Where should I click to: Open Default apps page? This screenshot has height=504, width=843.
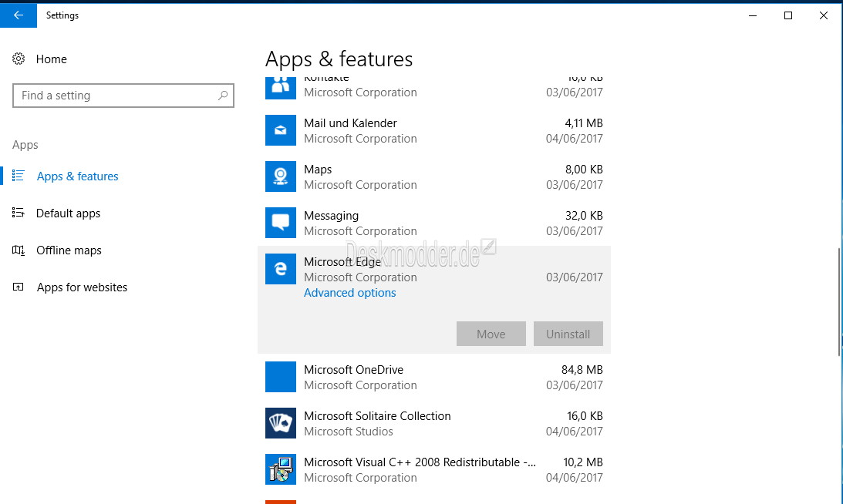pos(69,213)
